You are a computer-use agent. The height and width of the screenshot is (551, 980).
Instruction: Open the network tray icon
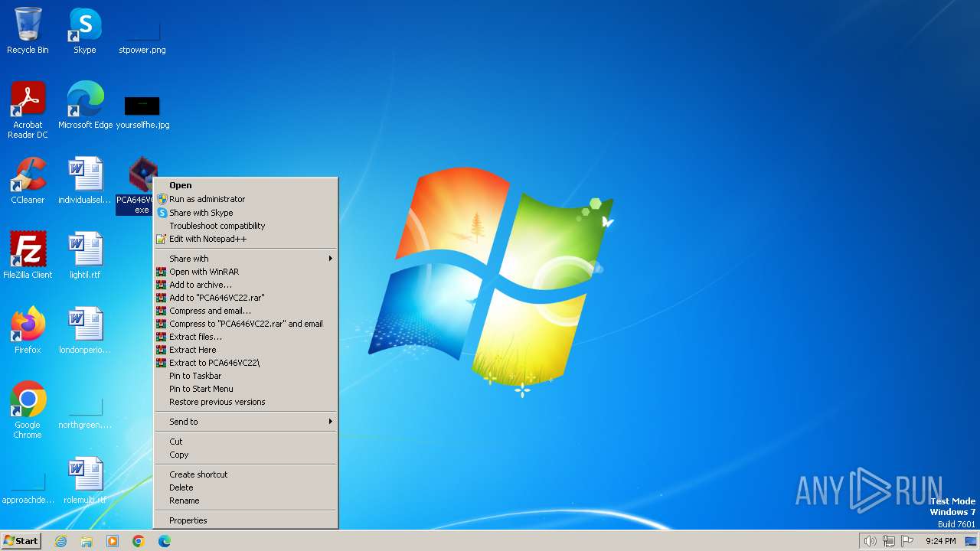coord(889,541)
